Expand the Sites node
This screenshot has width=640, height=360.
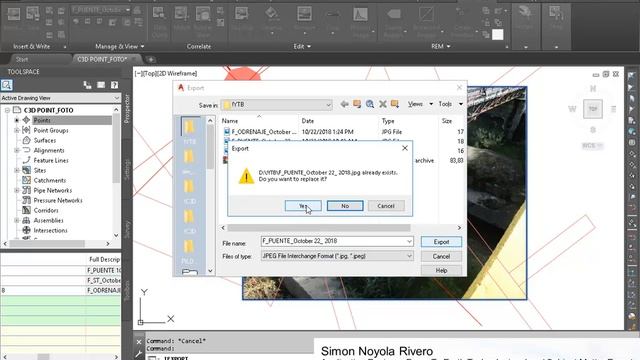[17, 170]
